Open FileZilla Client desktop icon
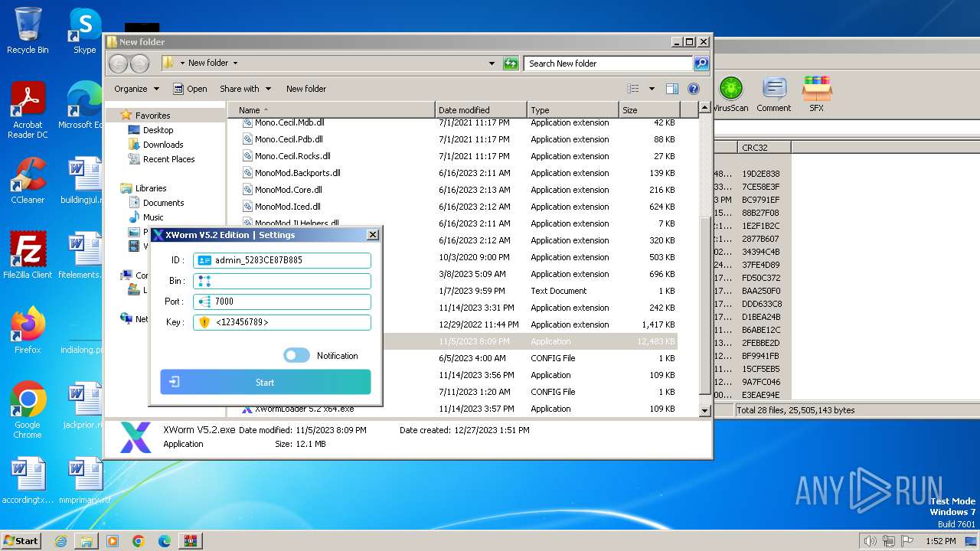This screenshot has width=980, height=551. coord(28,256)
